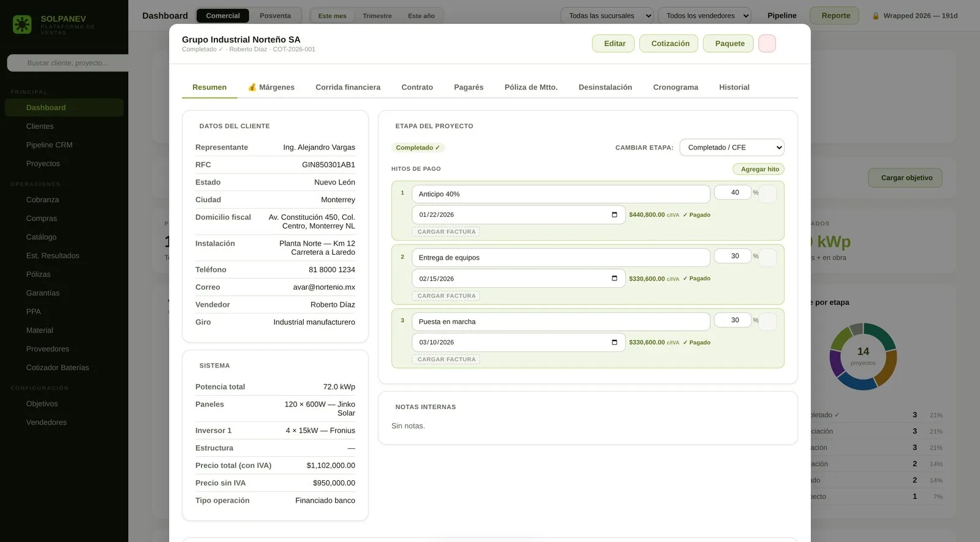
Task: Select the Este año period filter
Action: [421, 16]
